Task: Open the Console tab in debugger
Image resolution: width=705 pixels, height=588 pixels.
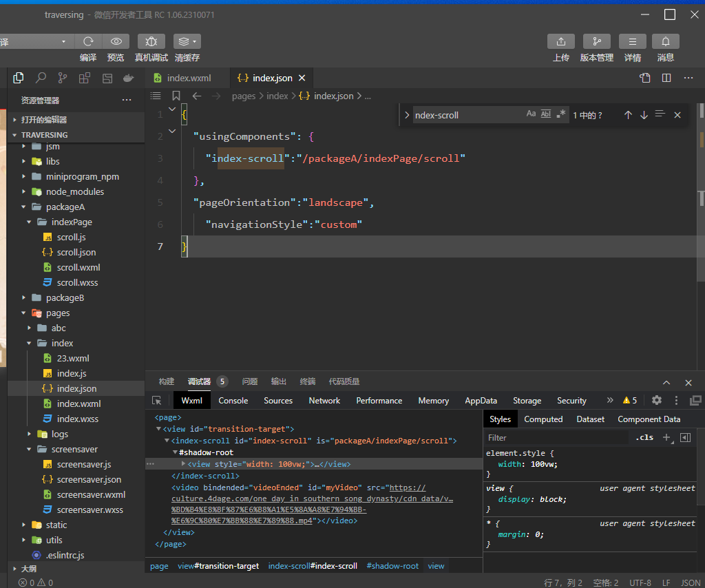Action: coord(233,400)
